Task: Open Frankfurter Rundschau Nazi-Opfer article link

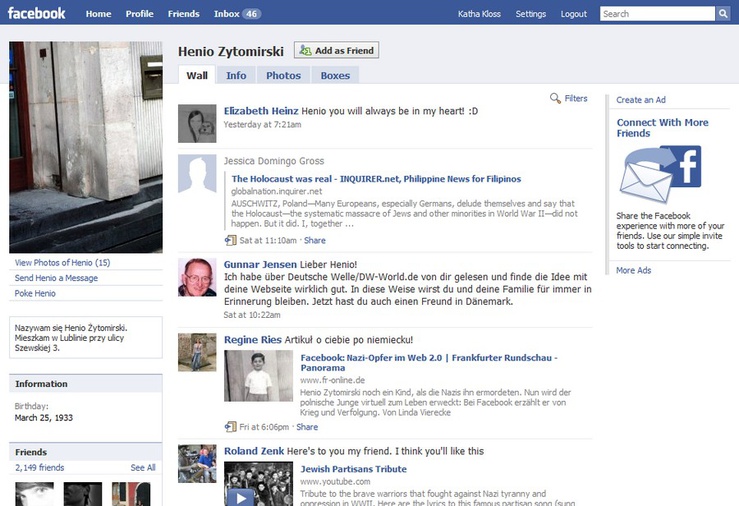Action: click(429, 363)
